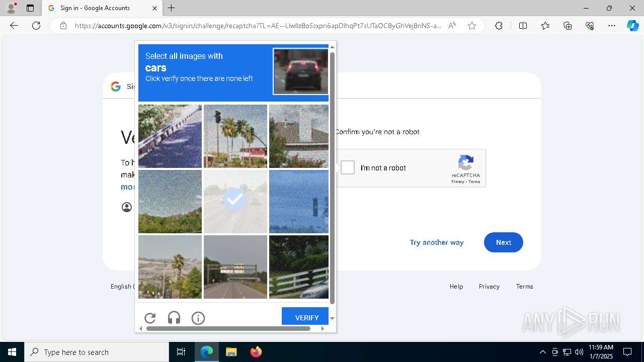Click the captcha vertical scrollbar
Viewport: 644px width, 362px height.
(x=332, y=178)
